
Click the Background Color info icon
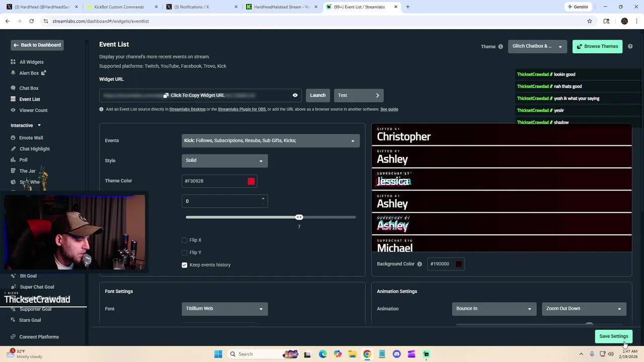[x=419, y=264]
